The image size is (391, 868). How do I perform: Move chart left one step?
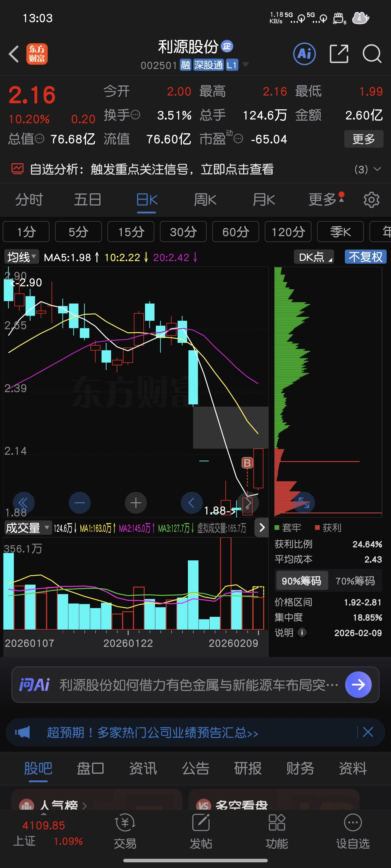point(192,503)
